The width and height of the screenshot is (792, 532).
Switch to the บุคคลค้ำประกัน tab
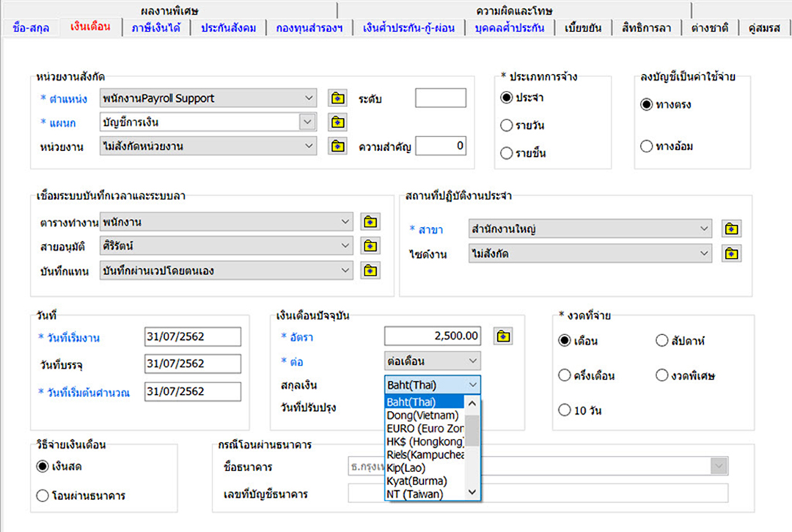509,28
